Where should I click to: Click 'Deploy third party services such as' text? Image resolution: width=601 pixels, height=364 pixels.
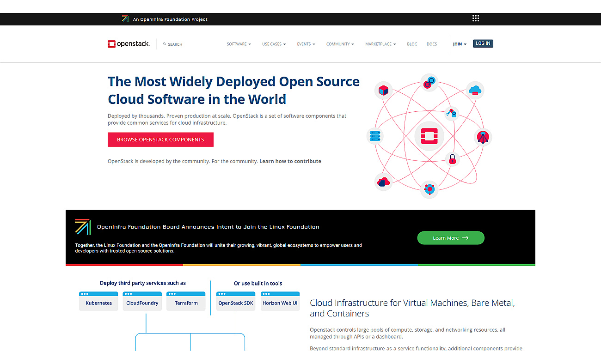[143, 283]
